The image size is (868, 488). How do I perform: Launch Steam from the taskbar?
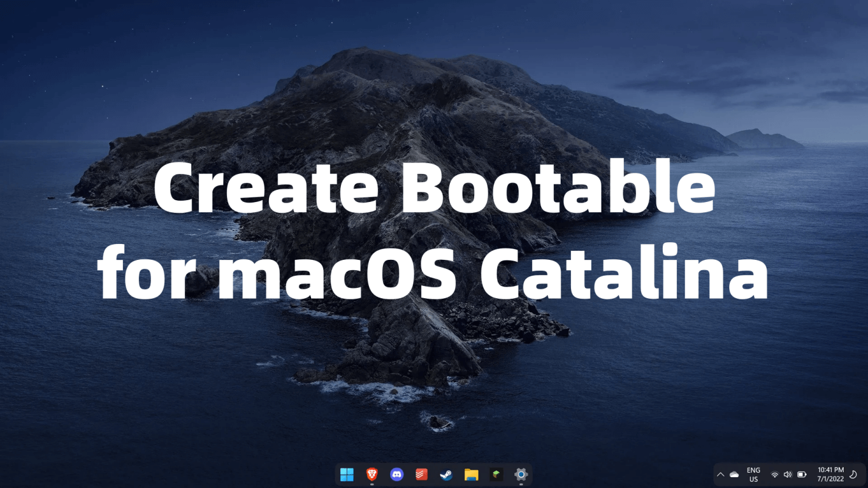pyautogui.click(x=446, y=475)
